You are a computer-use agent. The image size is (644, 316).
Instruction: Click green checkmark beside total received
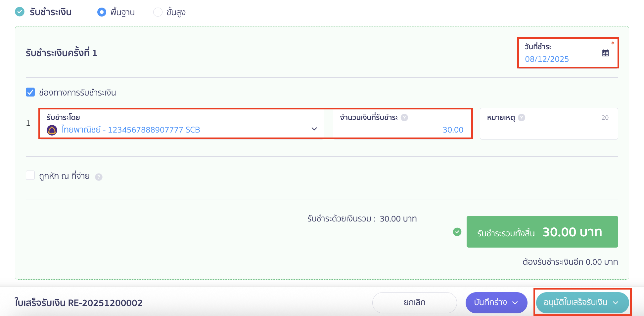coord(457,232)
